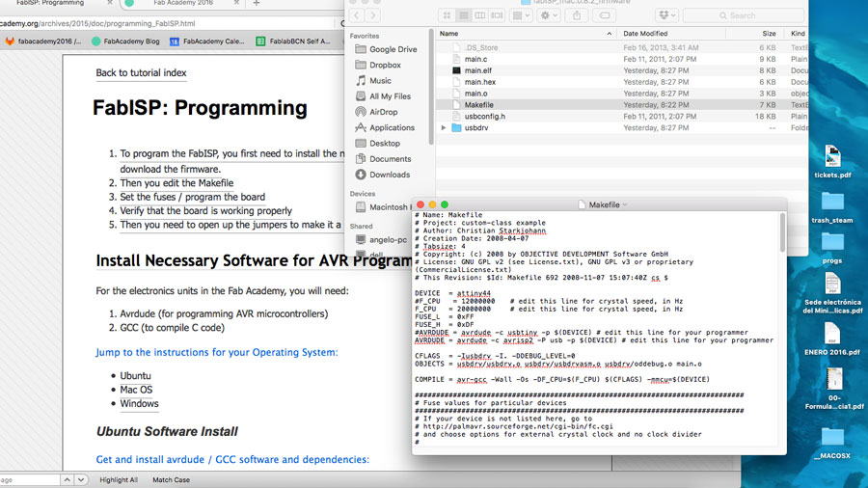This screenshot has height=488, width=868.
Task: Select the .DS_Store file row
Action: click(x=622, y=47)
